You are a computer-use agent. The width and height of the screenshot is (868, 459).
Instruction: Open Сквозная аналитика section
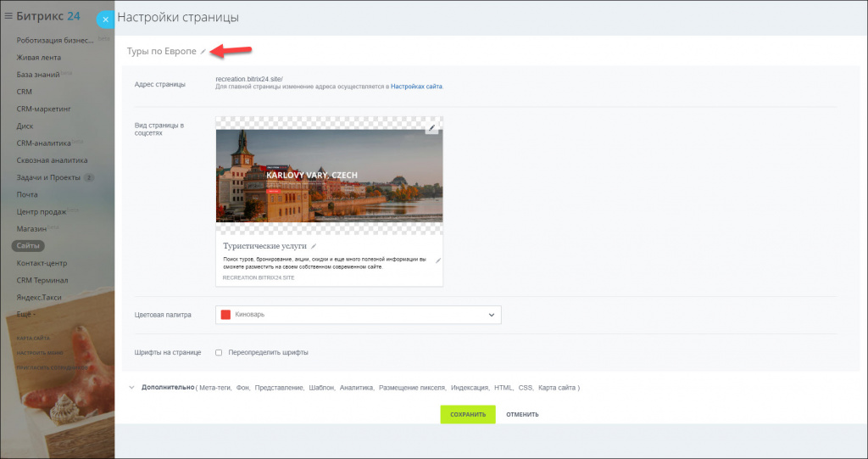(x=52, y=160)
